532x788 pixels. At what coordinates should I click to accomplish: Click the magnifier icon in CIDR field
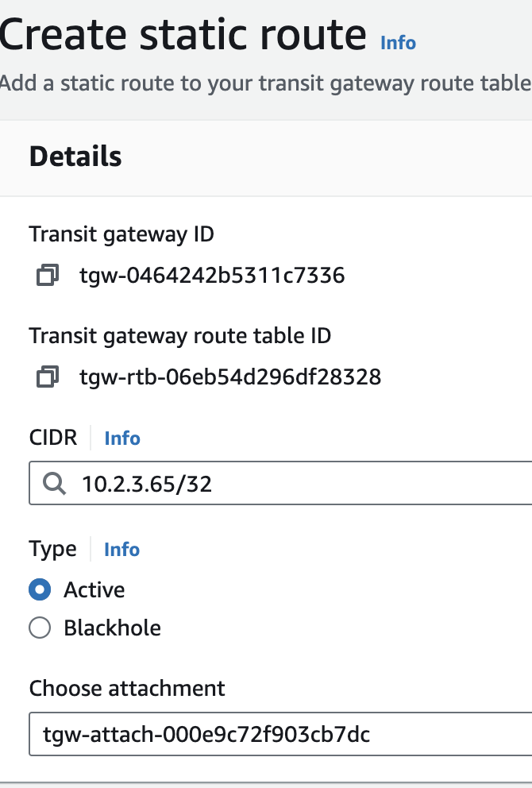click(x=55, y=483)
